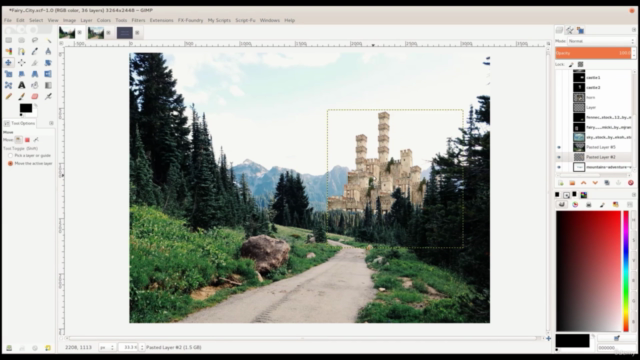Duplicate the active layer
Viewport: 640px width, 360px height.
click(607, 183)
